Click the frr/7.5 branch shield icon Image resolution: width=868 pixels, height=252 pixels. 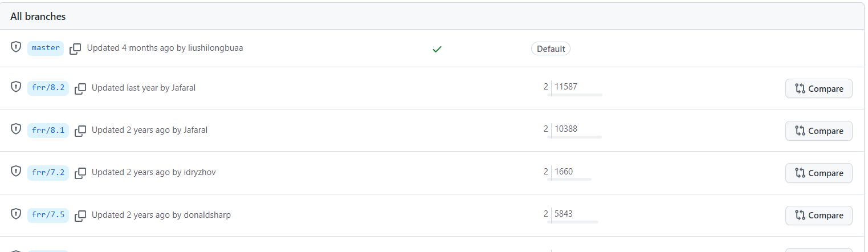click(17, 214)
